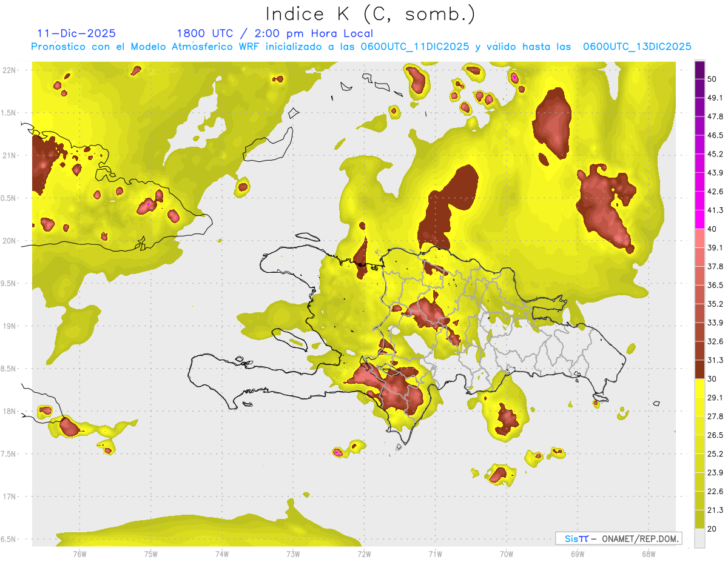
Task: Click the "75W" longitude label
Action: (x=151, y=555)
